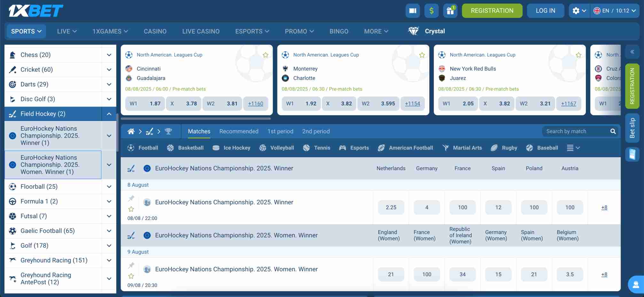Favorite the 09/08 Women Winner star

(131, 276)
